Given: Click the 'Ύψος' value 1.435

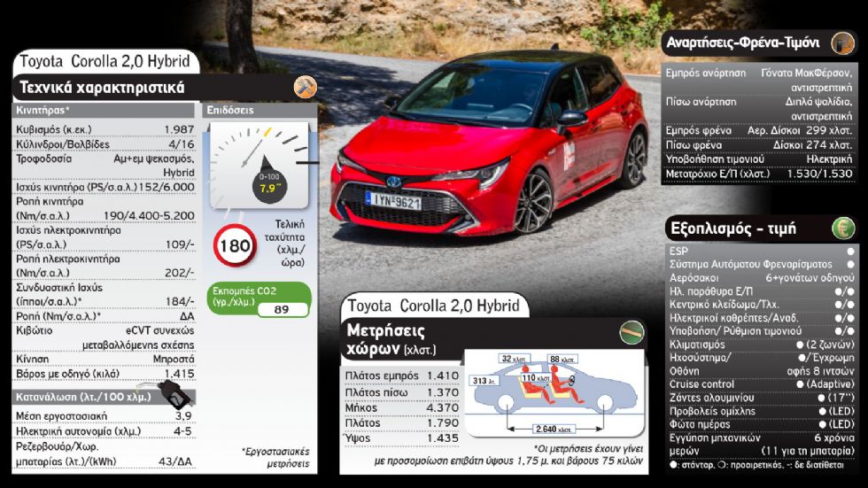Looking at the screenshot, I should (x=443, y=438).
